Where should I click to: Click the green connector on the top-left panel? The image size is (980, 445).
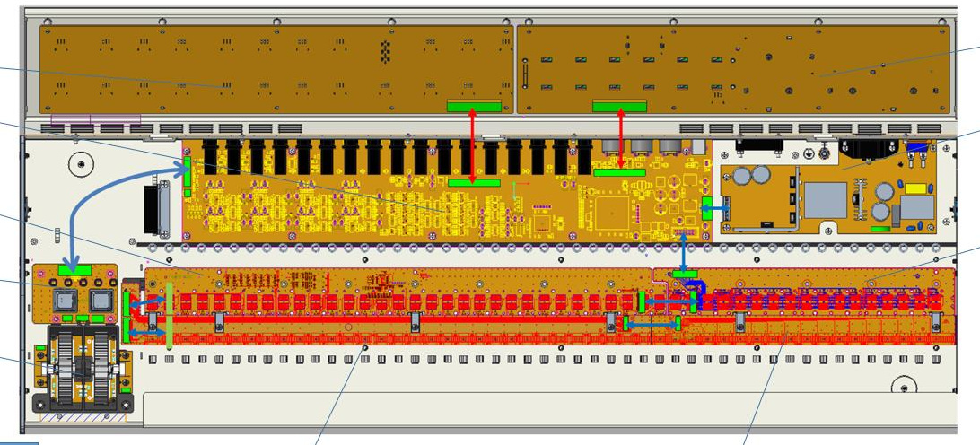pos(473,106)
